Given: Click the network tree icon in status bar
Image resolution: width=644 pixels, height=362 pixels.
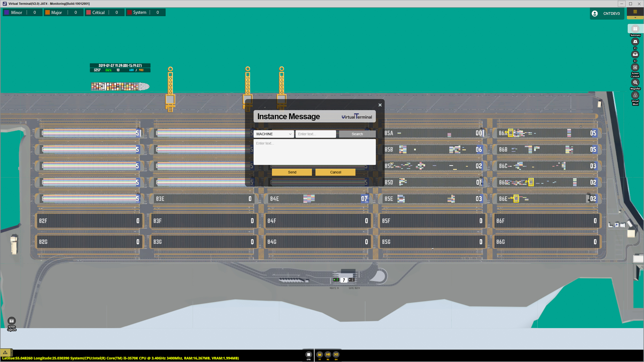Looking at the screenshot, I should tap(5, 352).
